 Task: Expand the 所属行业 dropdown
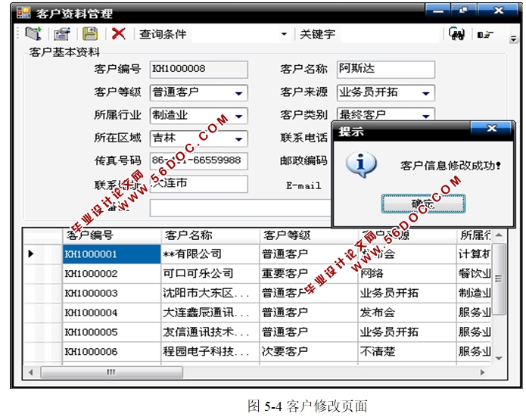pos(239,117)
